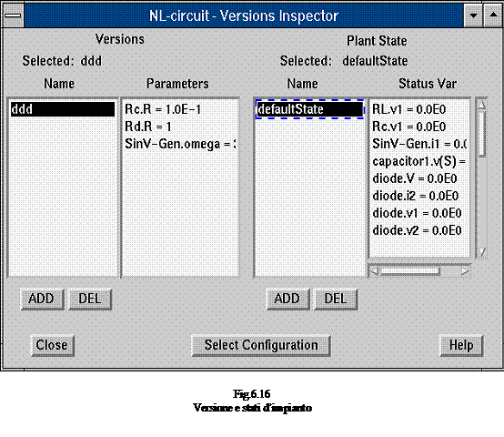Select the Rc.R = 1.0E-1 parameter
504x437 pixels.
pos(163,109)
